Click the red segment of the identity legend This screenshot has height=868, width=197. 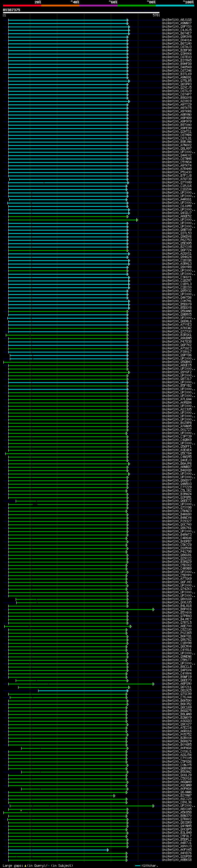pyautogui.click(x=22, y=6)
